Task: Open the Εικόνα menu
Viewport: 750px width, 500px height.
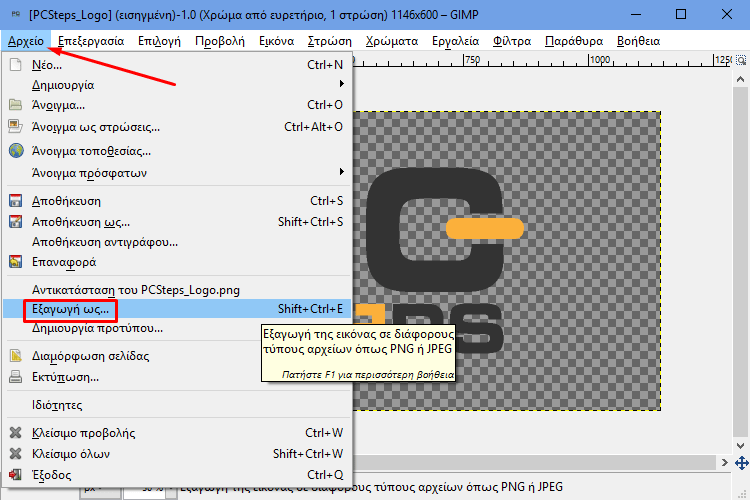Action: (x=276, y=41)
